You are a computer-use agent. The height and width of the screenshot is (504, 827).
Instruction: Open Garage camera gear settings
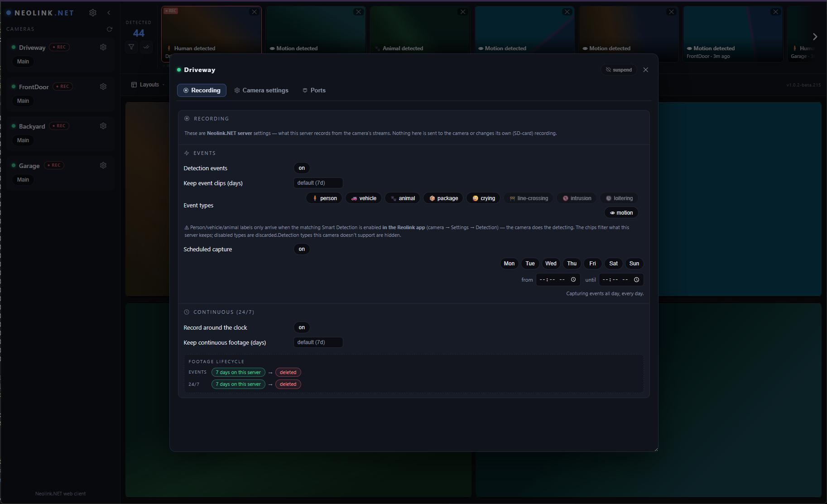point(103,165)
